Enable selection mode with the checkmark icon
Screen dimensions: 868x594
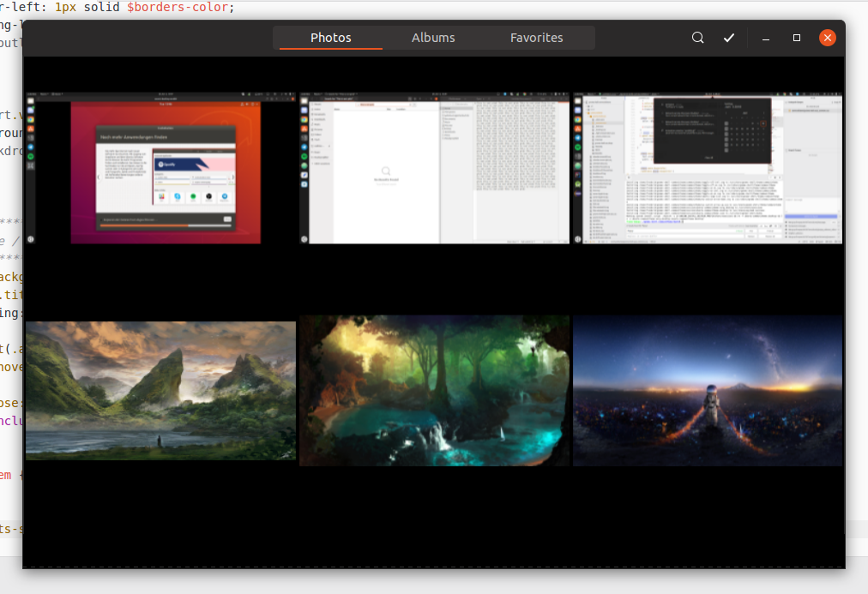click(729, 38)
